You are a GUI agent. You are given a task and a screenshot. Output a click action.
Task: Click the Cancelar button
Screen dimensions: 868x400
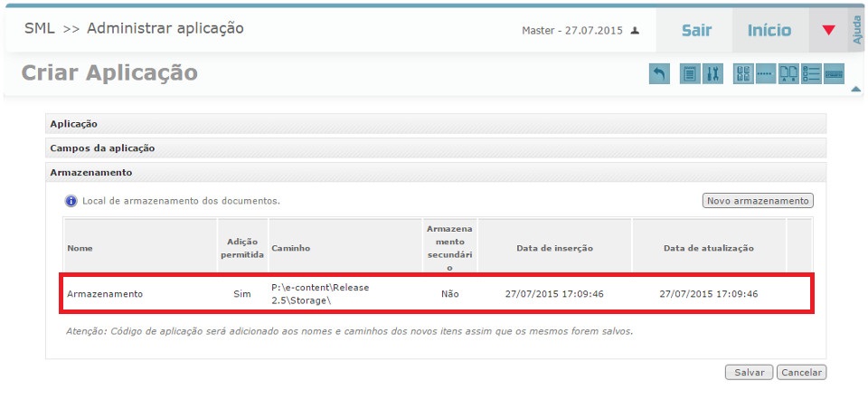coord(802,372)
